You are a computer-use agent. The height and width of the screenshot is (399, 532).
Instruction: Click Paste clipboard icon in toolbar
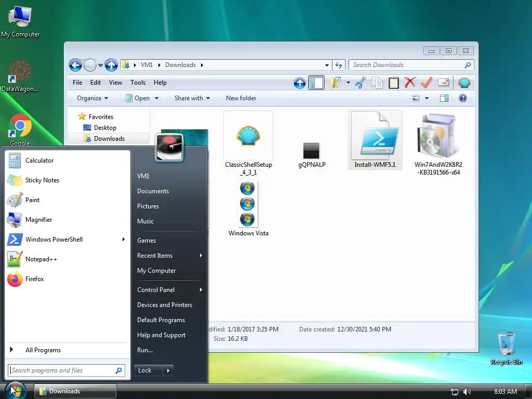coord(394,83)
